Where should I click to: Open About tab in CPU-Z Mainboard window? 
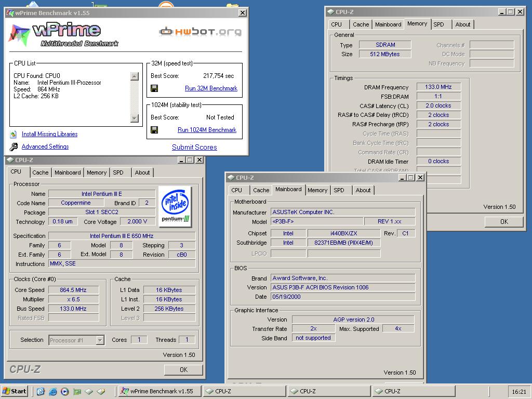click(x=363, y=190)
